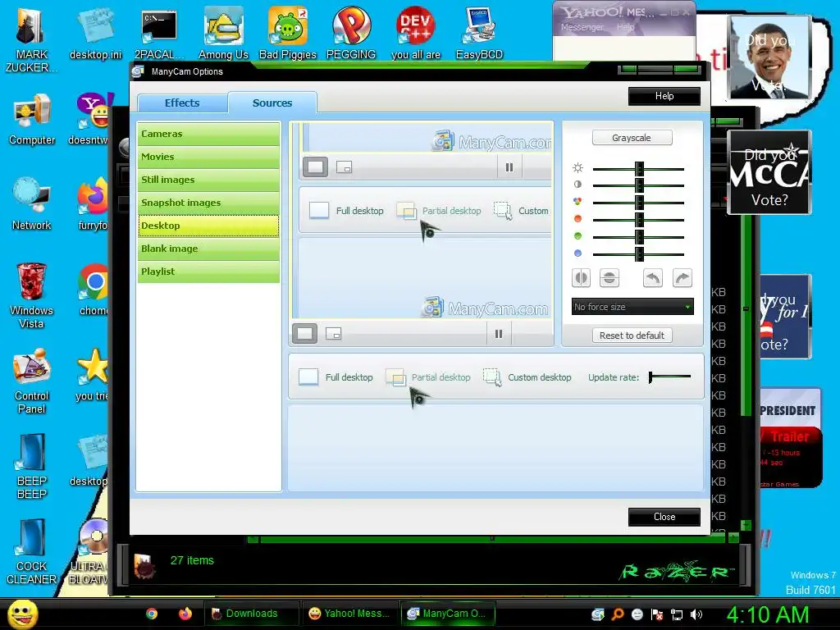
Task: Toggle the Grayscale button
Action: [x=632, y=138]
